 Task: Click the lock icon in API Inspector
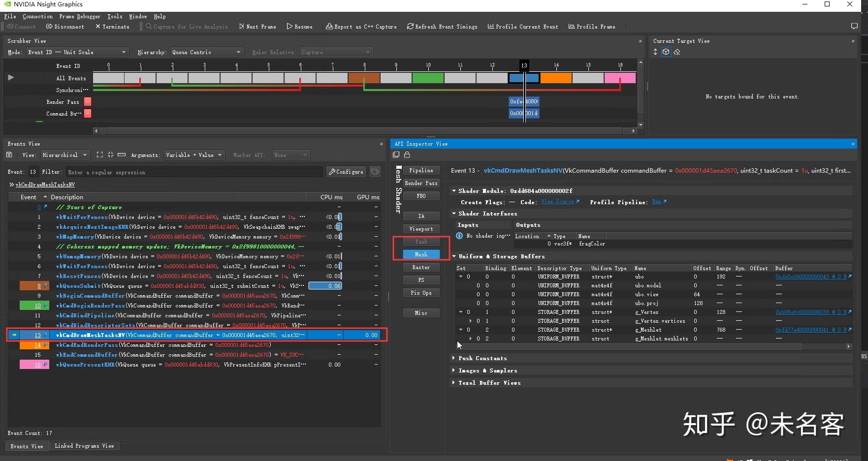[x=407, y=155]
